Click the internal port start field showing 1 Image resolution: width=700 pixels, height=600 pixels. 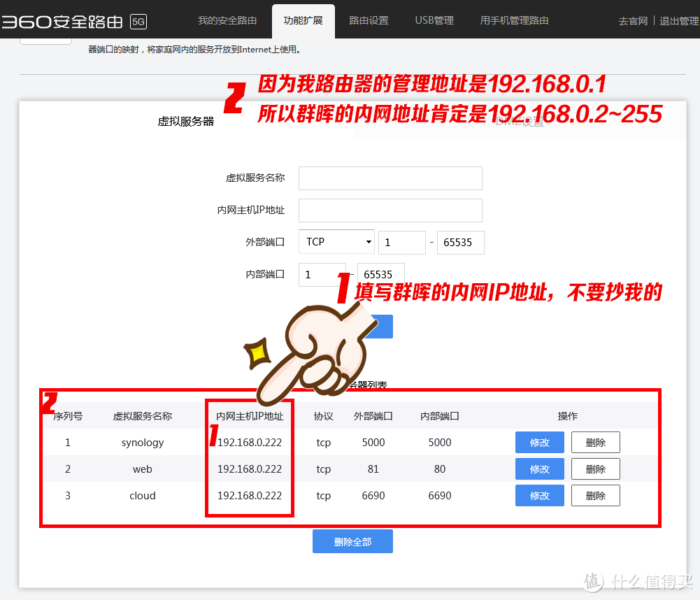pos(322,275)
